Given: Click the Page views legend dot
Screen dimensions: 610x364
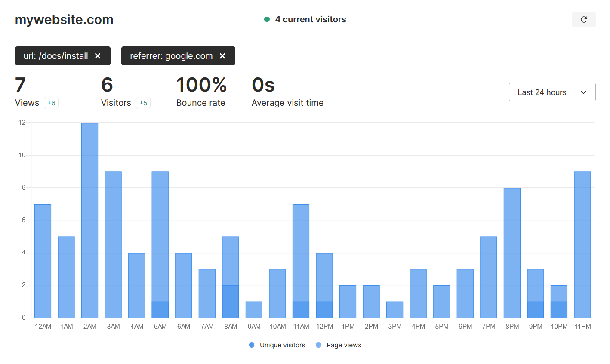Looking at the screenshot, I should pyautogui.click(x=318, y=345).
